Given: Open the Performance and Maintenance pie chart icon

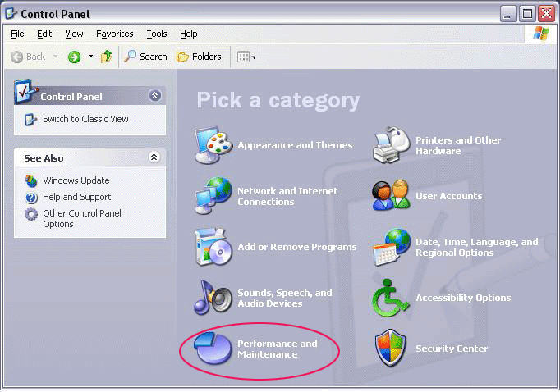Looking at the screenshot, I should (213, 349).
